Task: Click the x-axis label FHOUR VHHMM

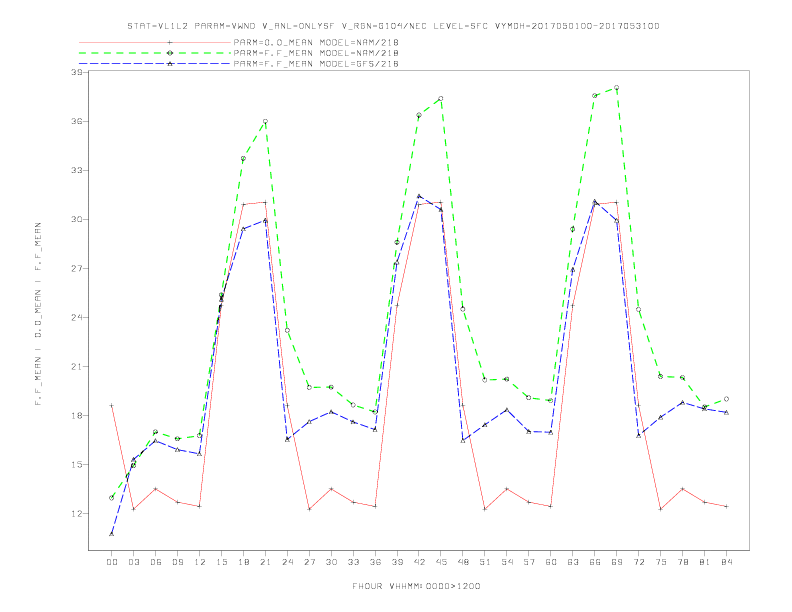Action: point(416,586)
